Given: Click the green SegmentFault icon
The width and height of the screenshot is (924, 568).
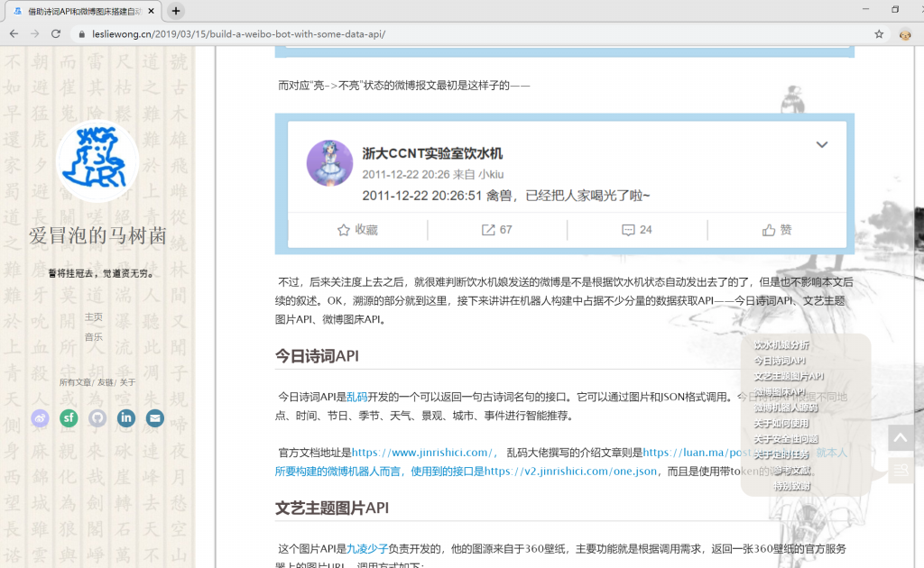Looking at the screenshot, I should click(x=69, y=418).
